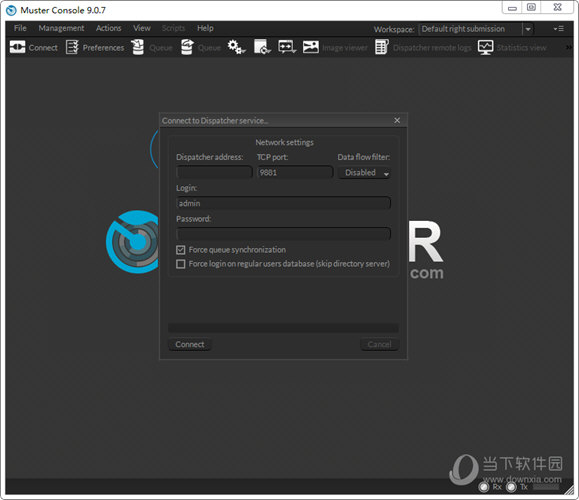Click the dialog connection progress bar

[x=283, y=328]
